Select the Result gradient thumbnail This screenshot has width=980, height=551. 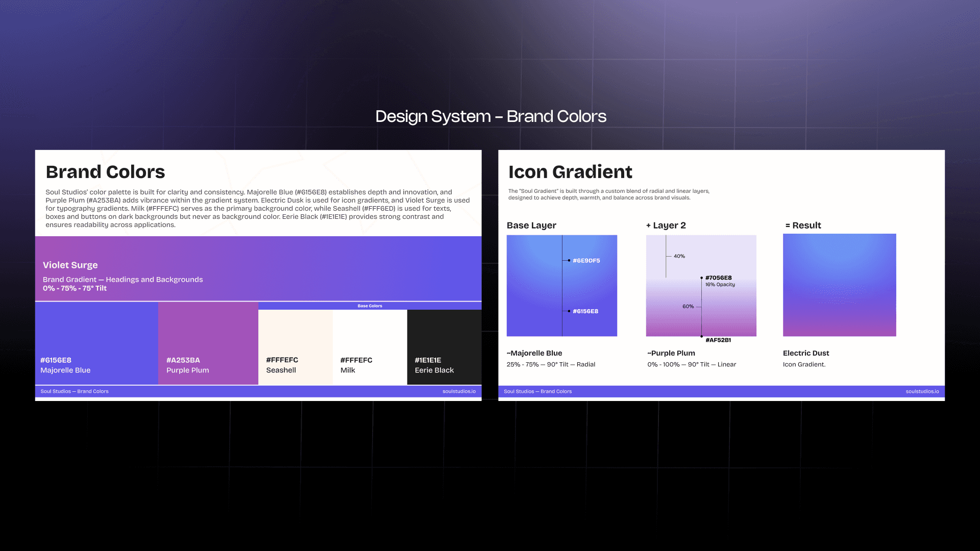pos(839,285)
